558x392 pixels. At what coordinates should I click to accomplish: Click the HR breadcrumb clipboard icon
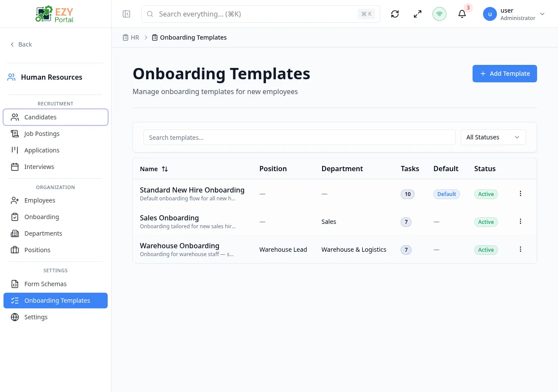coord(126,37)
